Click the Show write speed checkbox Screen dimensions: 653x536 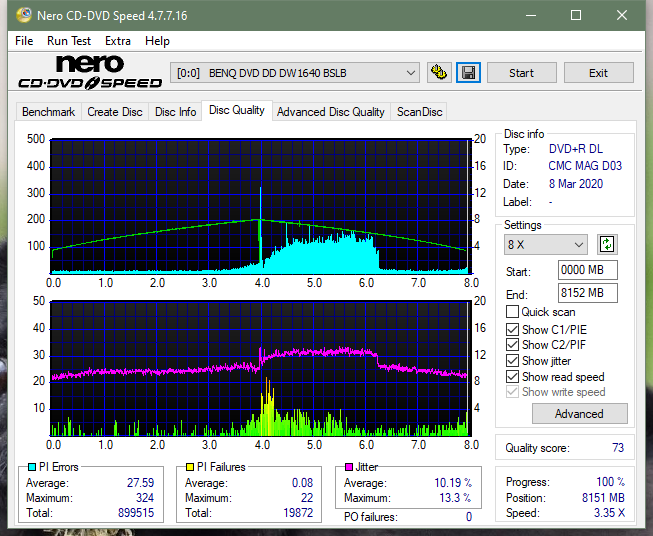pos(512,392)
